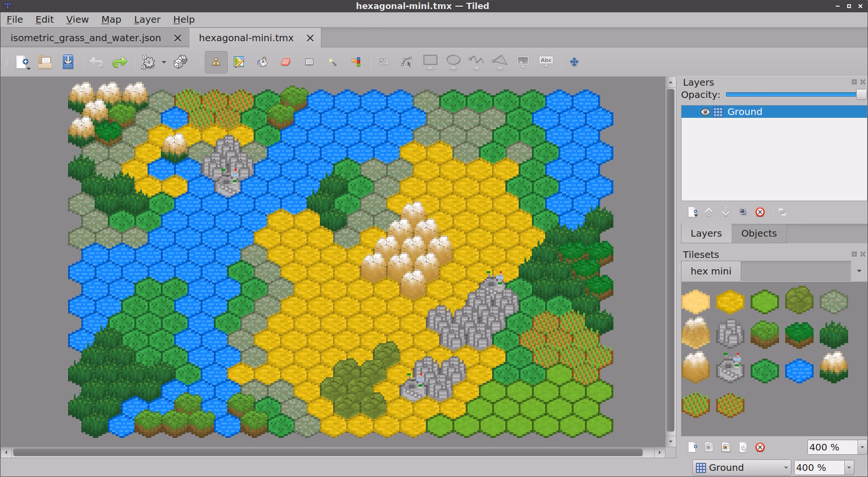
Task: Select the Ground layer row
Action: pyautogui.click(x=774, y=112)
